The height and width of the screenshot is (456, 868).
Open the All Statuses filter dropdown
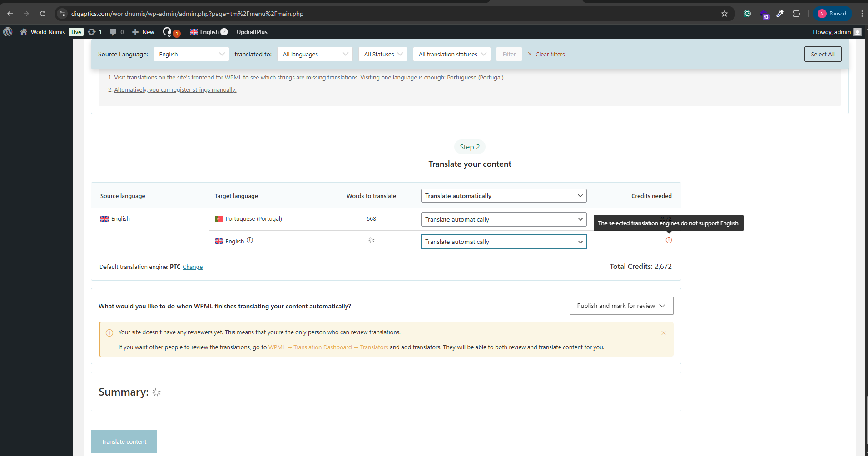(x=383, y=54)
